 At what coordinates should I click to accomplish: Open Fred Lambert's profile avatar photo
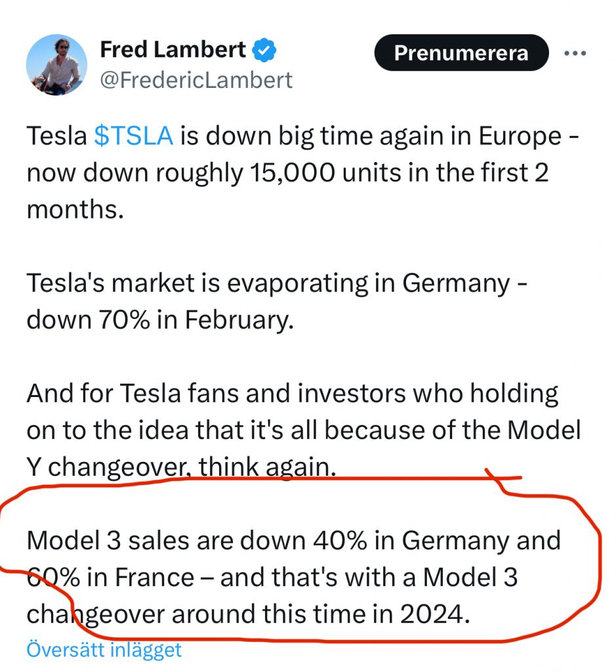[56, 66]
